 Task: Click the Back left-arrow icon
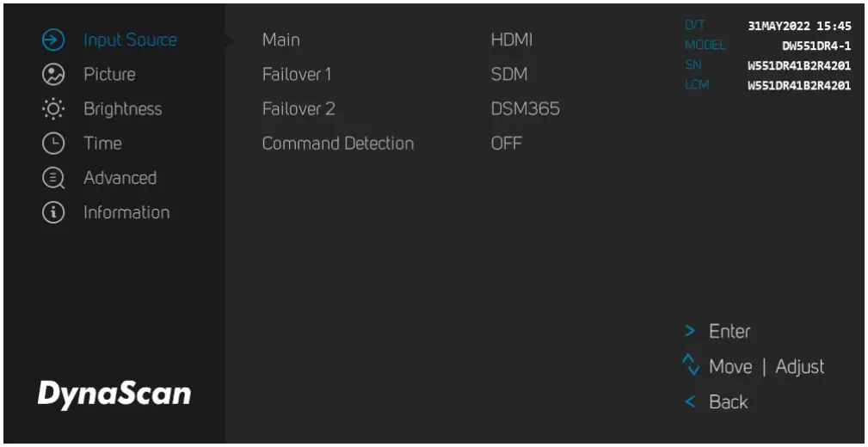point(690,401)
